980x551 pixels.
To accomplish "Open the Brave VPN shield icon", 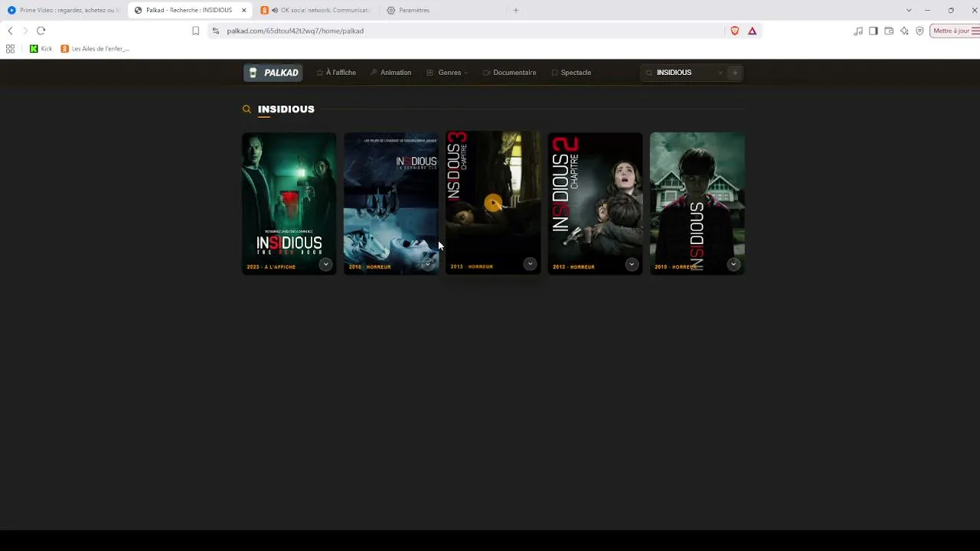I will click(920, 31).
